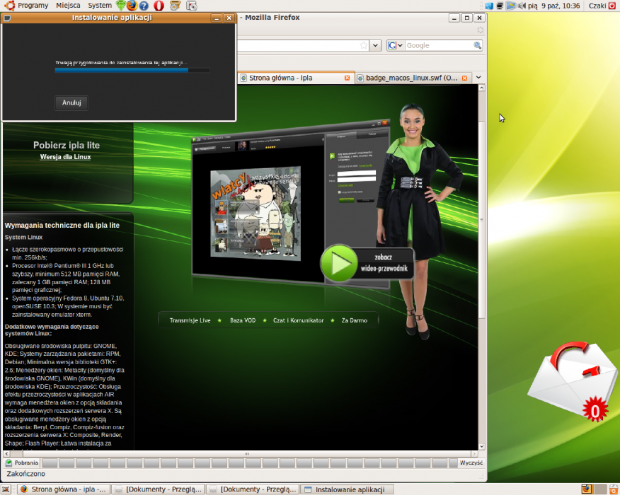
Task: Open the volume speaker control
Action: pos(522,6)
